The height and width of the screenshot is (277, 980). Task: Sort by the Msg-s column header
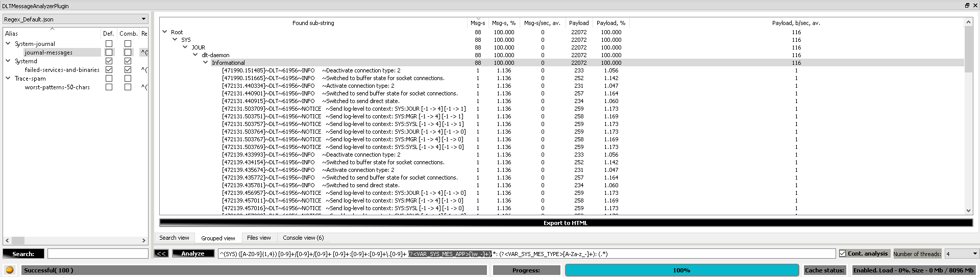[x=478, y=23]
